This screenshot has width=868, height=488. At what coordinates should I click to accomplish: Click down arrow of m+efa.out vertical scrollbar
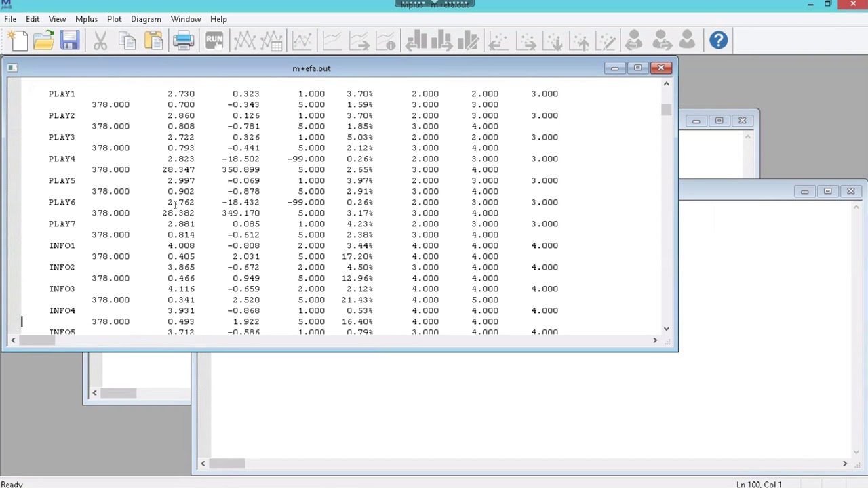(x=666, y=329)
